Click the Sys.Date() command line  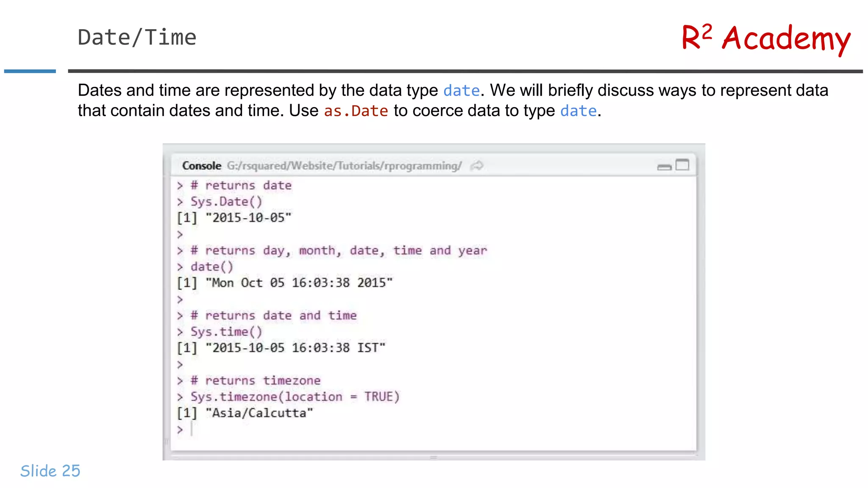(x=226, y=202)
